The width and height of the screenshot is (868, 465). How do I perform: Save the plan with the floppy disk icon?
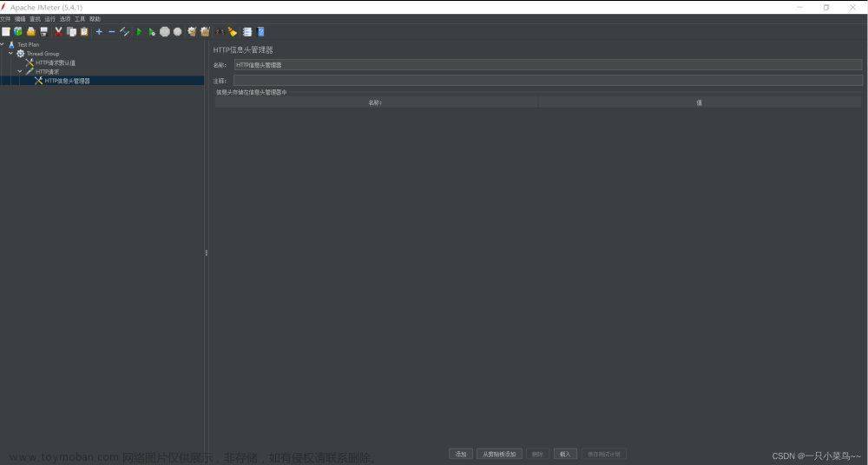[43, 31]
